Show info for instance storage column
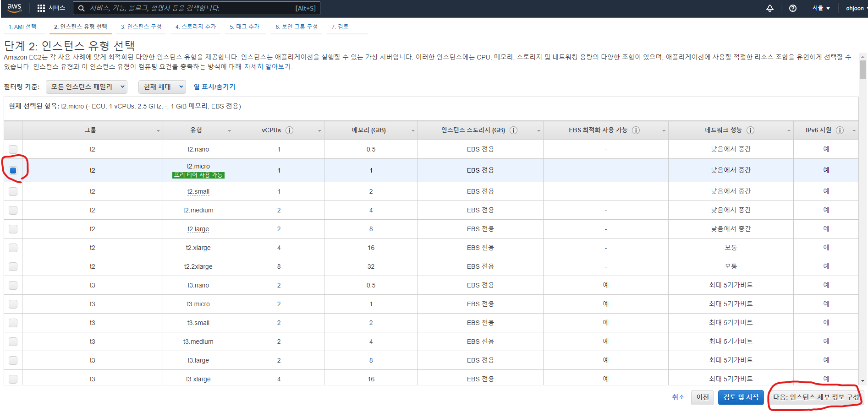Viewport: 868px width, 412px height. click(513, 130)
